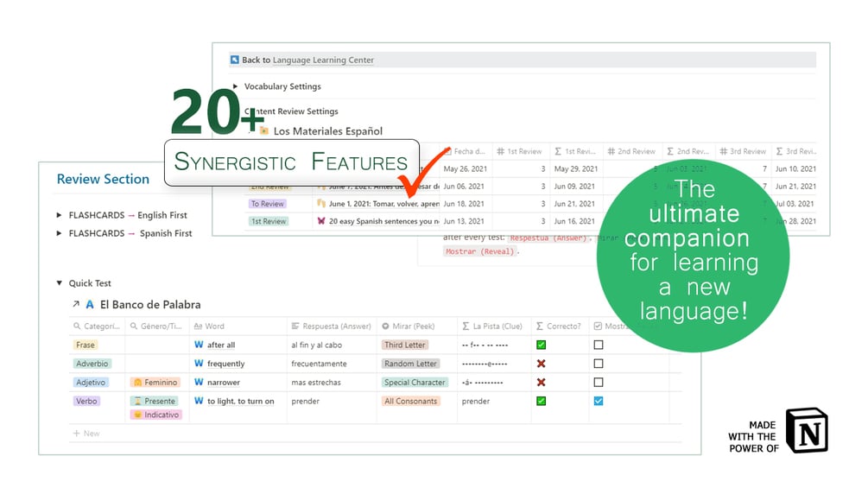Click the red X Correcto mark in the 'frequently' row
The image size is (868, 488).
coord(542,364)
